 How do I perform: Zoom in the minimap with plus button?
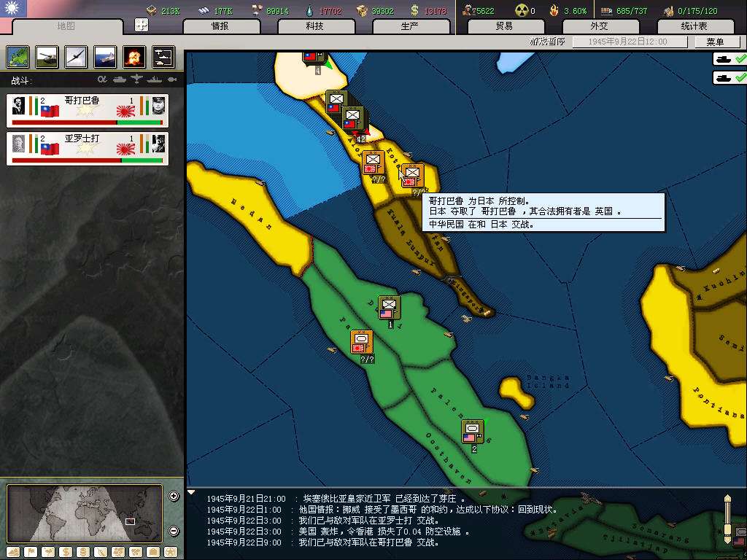coord(174,497)
